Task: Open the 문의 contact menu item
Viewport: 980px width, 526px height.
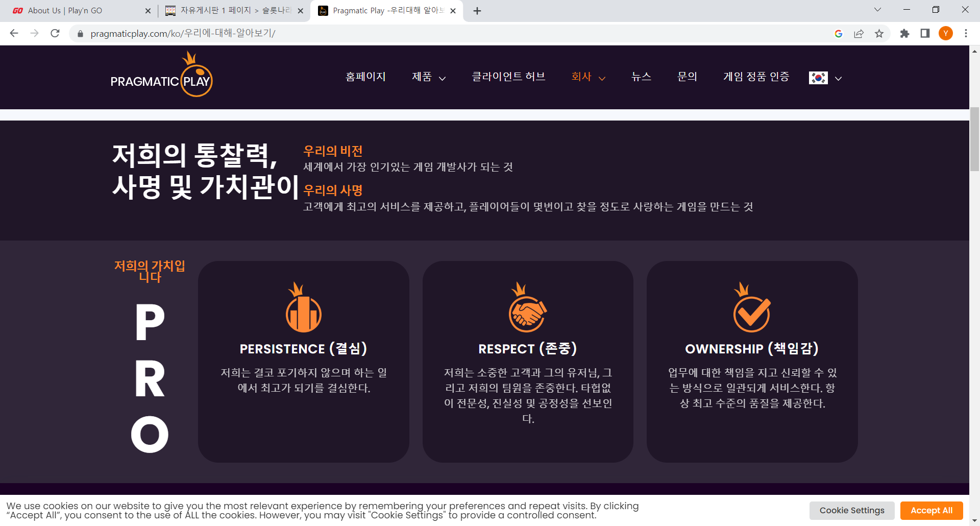Action: tap(687, 77)
